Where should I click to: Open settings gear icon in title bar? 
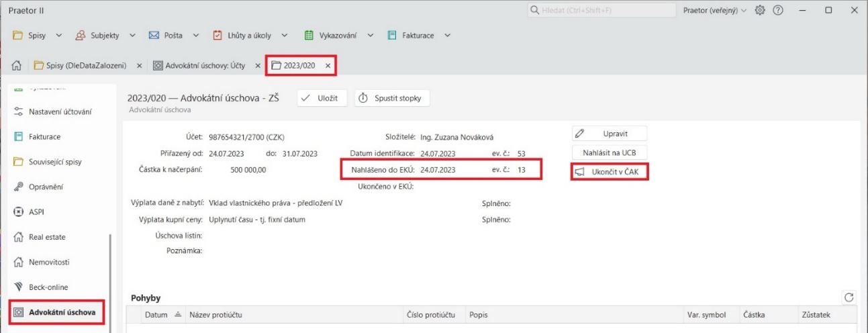760,11
